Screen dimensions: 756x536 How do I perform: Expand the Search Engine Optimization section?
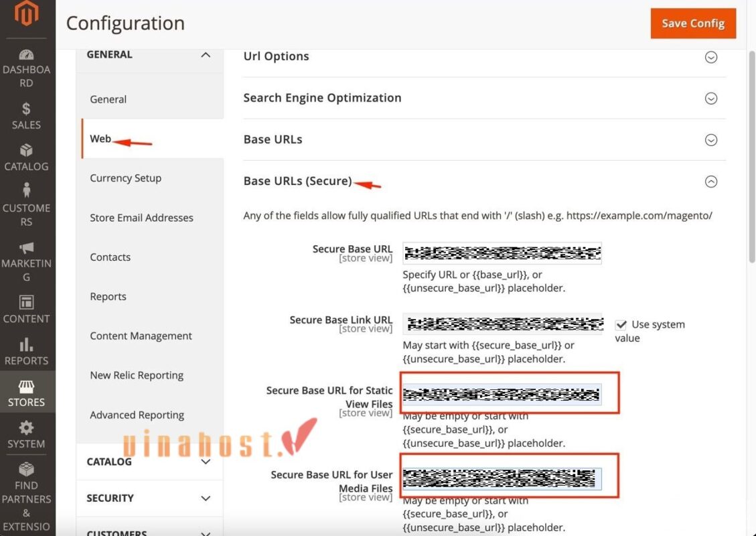[x=711, y=98]
